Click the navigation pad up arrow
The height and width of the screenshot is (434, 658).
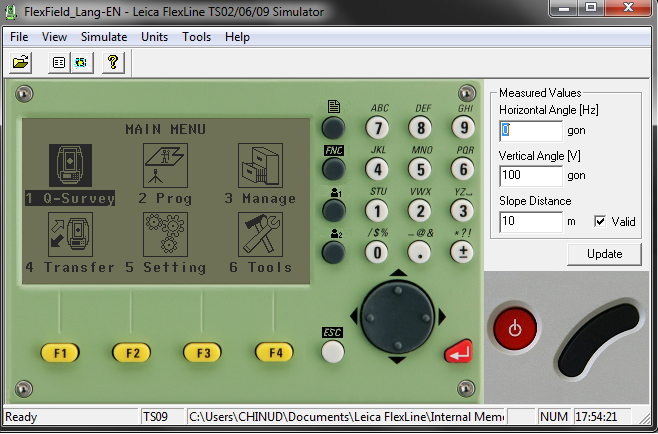pyautogui.click(x=398, y=273)
